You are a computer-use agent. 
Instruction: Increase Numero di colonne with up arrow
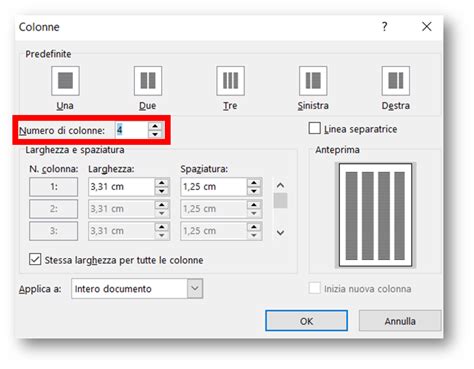pyautogui.click(x=155, y=126)
